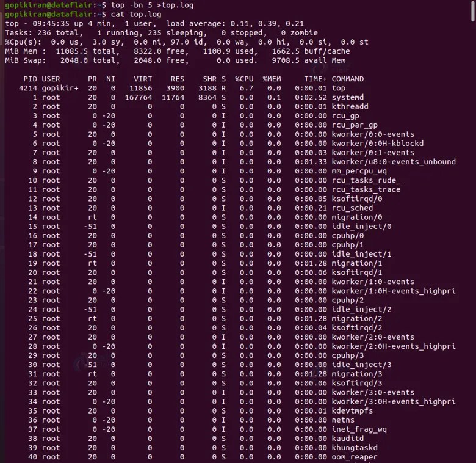
Task: Click the 'cat top.log' command text
Action: (136, 14)
